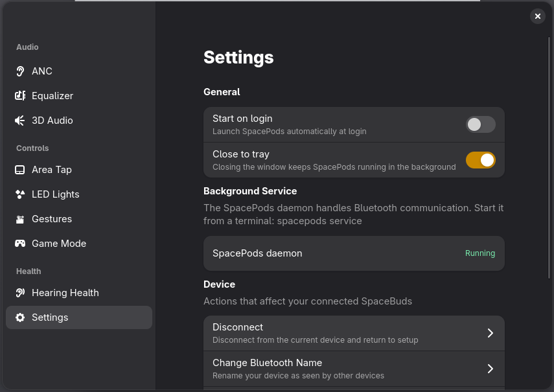Click the green Running status text

tap(480, 253)
